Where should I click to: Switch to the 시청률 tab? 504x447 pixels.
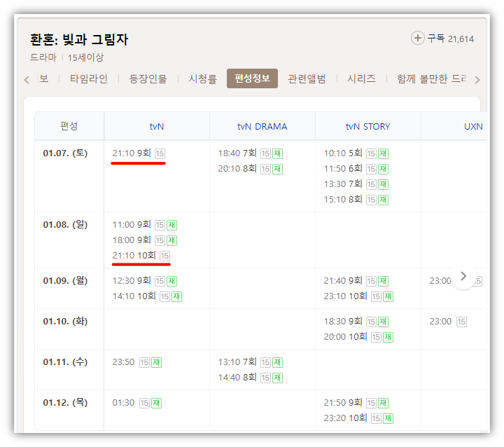coord(202,79)
